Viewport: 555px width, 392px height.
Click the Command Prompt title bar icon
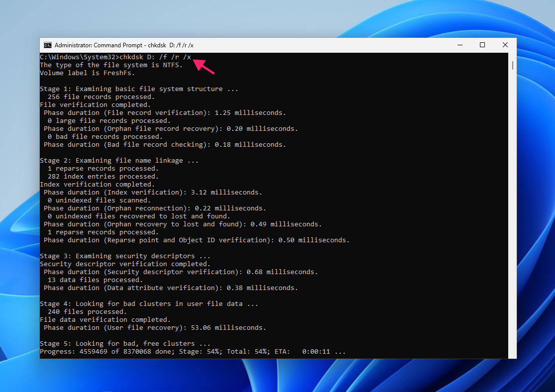[x=47, y=45]
